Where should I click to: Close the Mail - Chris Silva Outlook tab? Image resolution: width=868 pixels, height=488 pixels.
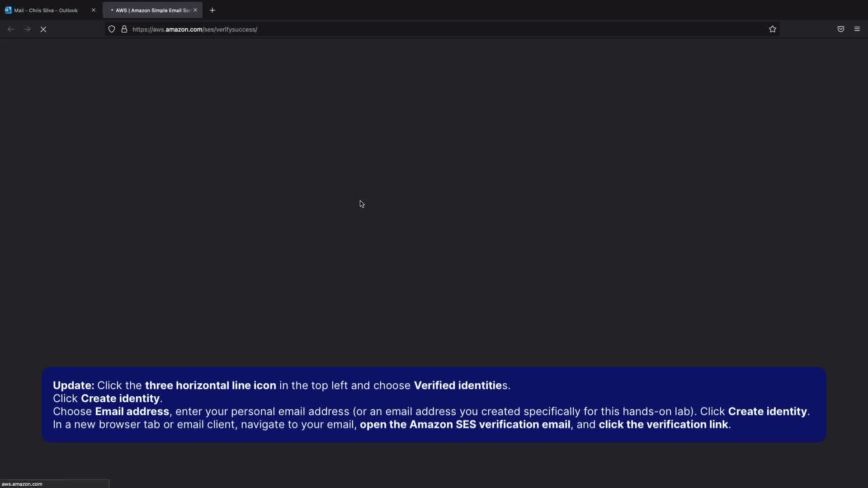94,10
